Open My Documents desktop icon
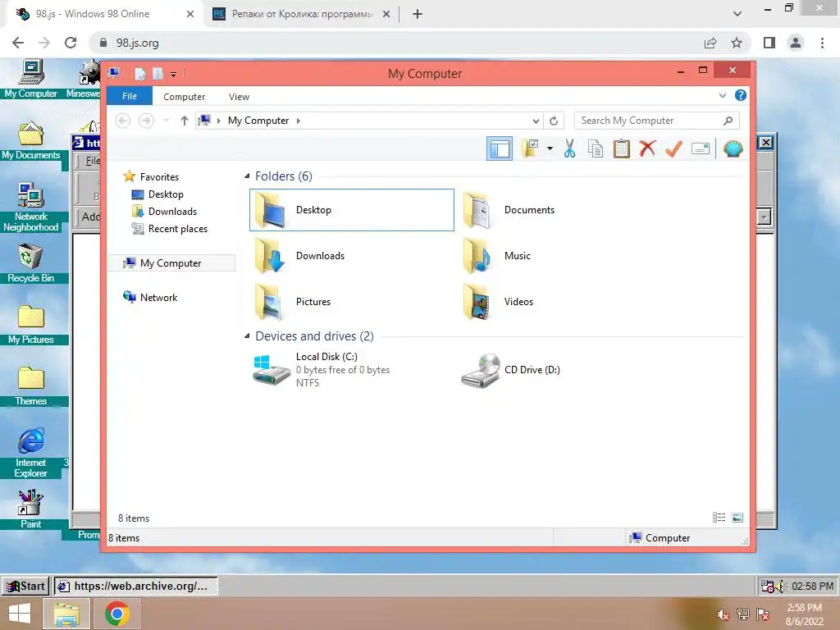 click(x=31, y=141)
